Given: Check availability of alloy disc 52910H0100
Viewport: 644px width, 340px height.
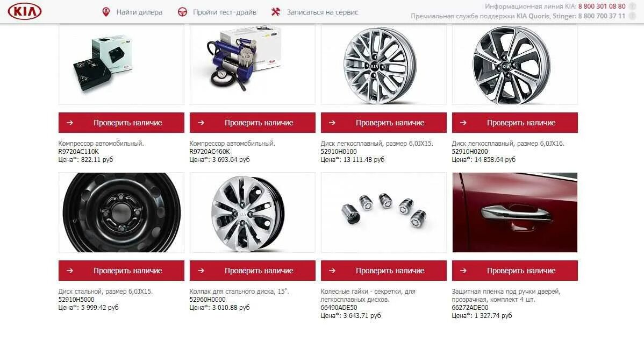Looking at the screenshot, I should point(384,123).
